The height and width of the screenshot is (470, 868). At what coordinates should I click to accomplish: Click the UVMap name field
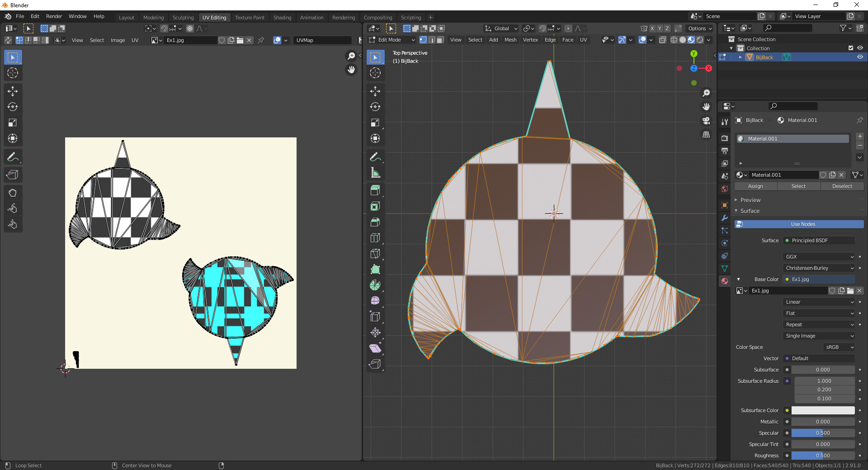point(322,40)
